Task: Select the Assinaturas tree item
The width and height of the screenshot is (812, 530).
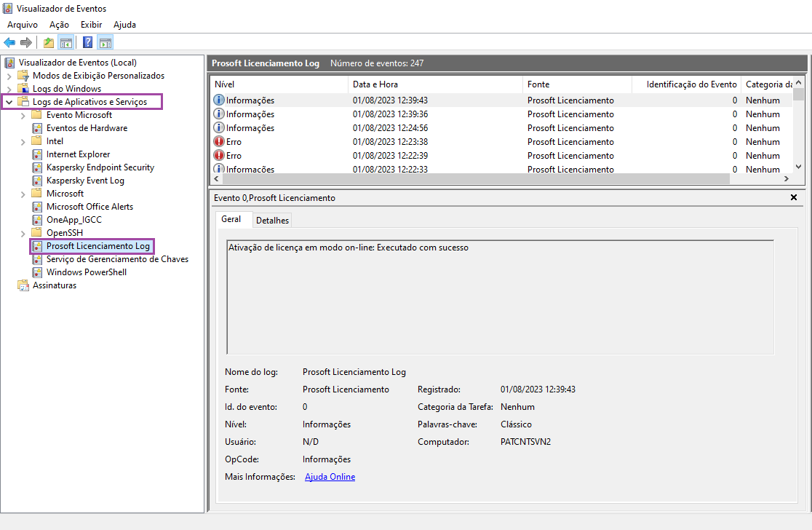Action: tap(55, 285)
